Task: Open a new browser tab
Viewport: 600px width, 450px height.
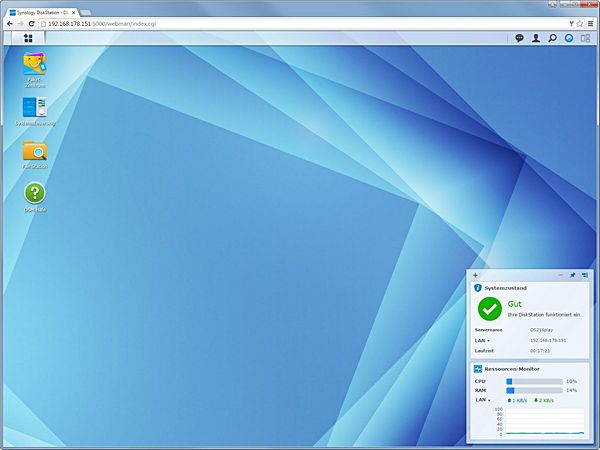Action: (85, 13)
